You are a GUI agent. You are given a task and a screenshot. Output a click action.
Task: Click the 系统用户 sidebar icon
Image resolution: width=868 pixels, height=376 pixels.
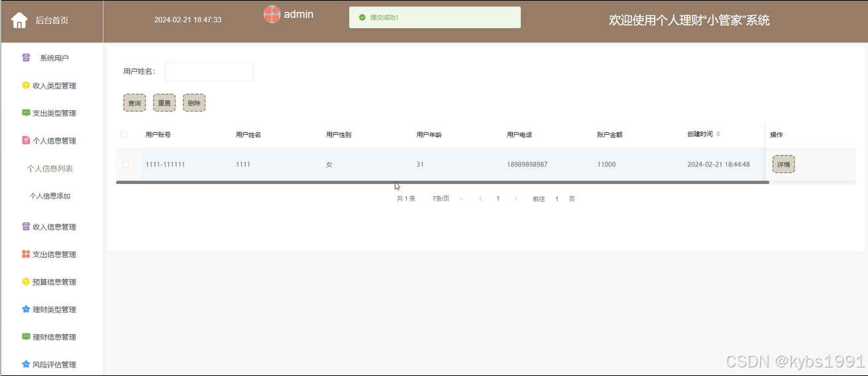[x=26, y=58]
